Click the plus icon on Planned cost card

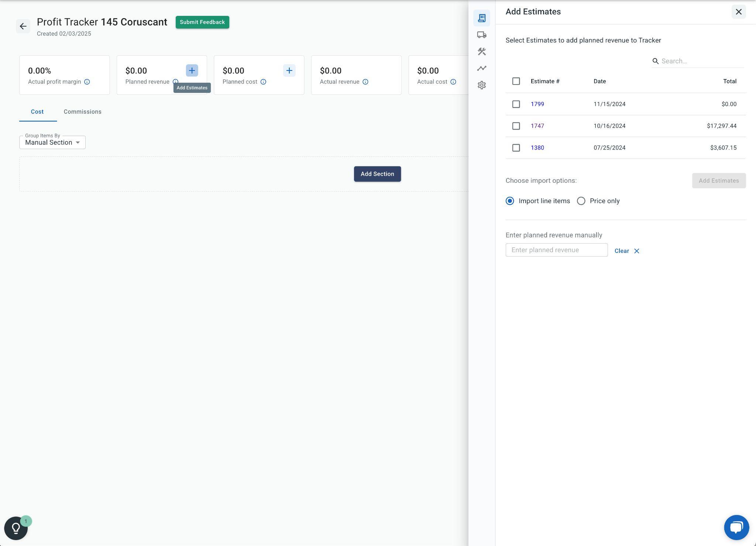(289, 71)
